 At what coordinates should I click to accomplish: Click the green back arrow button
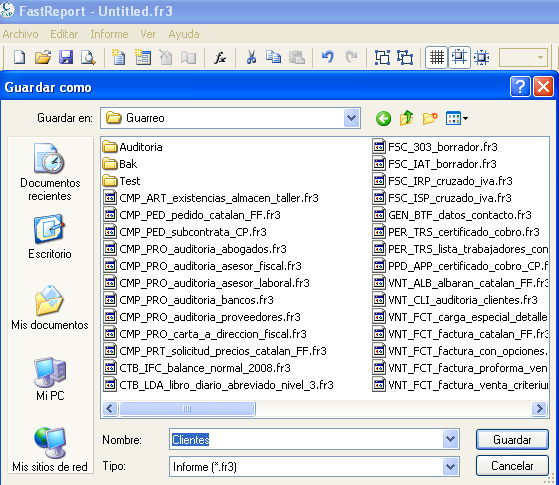click(x=383, y=118)
